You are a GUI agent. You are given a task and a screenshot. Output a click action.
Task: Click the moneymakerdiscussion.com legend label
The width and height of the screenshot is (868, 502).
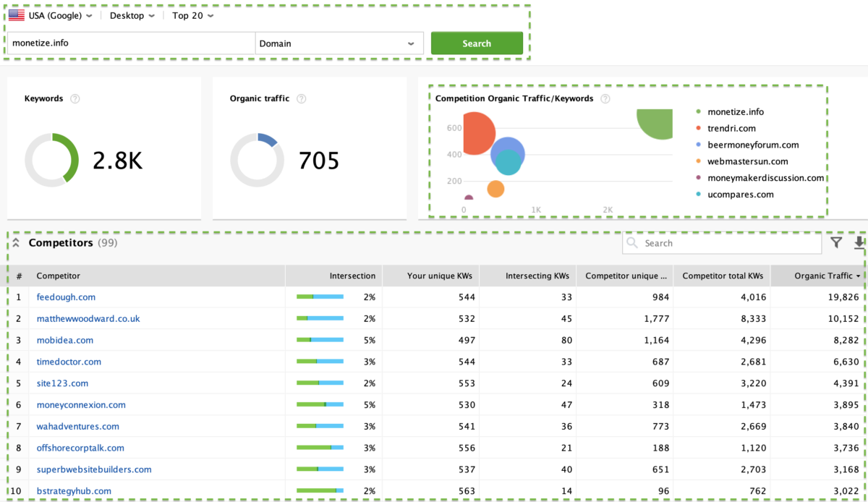pyautogui.click(x=766, y=178)
